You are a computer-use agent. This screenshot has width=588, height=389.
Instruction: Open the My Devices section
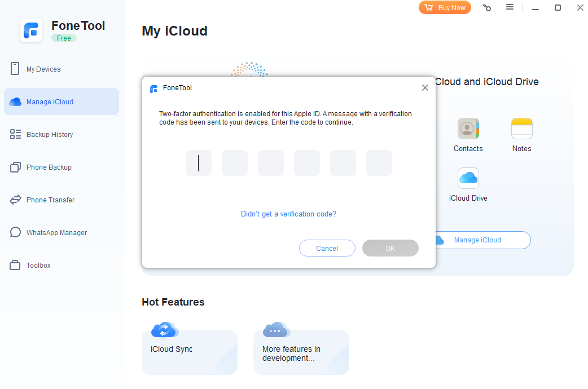[x=42, y=68]
